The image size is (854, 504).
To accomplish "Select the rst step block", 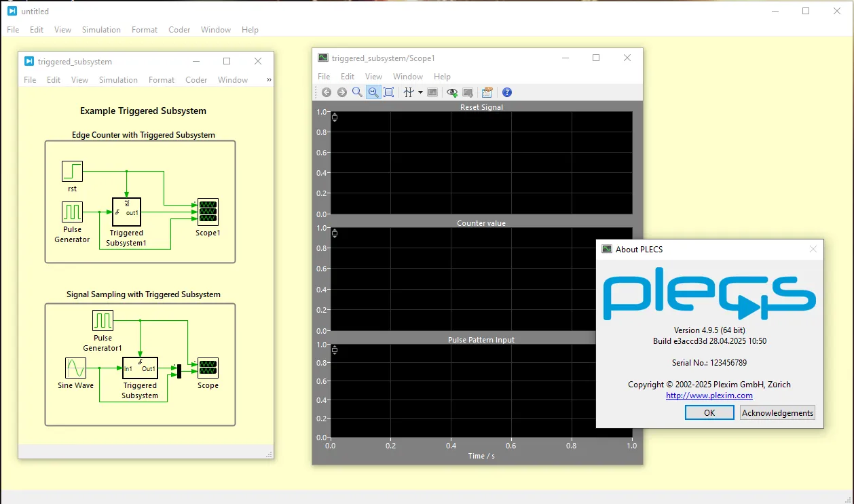I will pos(72,172).
